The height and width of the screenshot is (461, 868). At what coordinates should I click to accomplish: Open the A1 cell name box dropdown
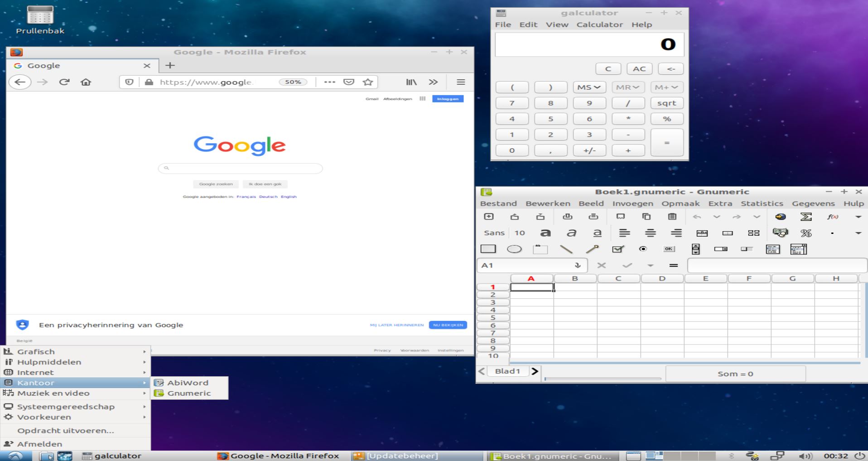[578, 265]
